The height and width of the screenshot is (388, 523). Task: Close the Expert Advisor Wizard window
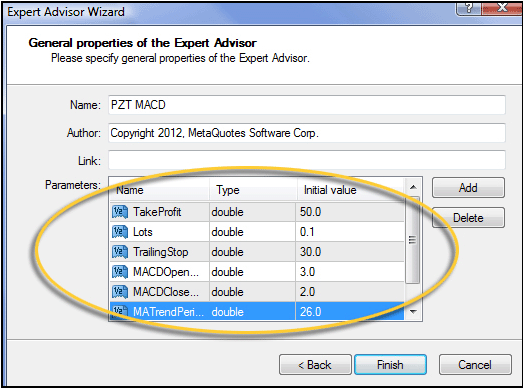pos(502,8)
